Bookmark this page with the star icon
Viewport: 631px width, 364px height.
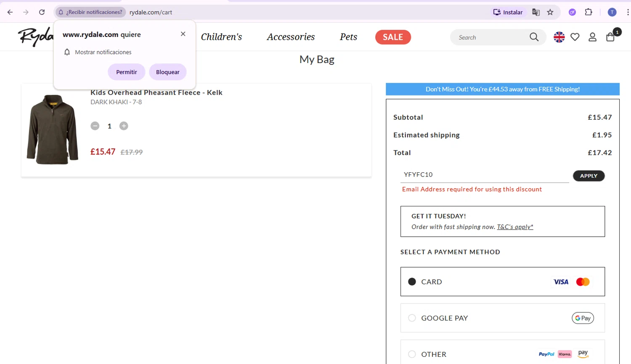pyautogui.click(x=550, y=12)
